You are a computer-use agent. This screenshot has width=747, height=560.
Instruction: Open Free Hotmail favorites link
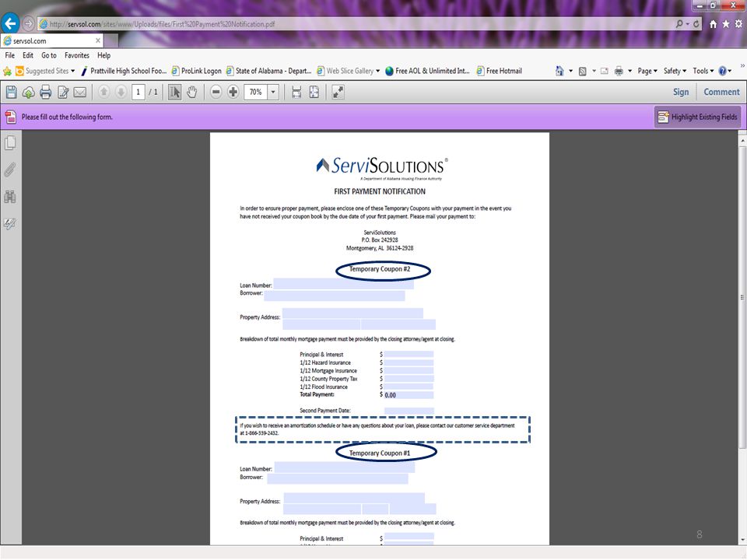click(500, 71)
